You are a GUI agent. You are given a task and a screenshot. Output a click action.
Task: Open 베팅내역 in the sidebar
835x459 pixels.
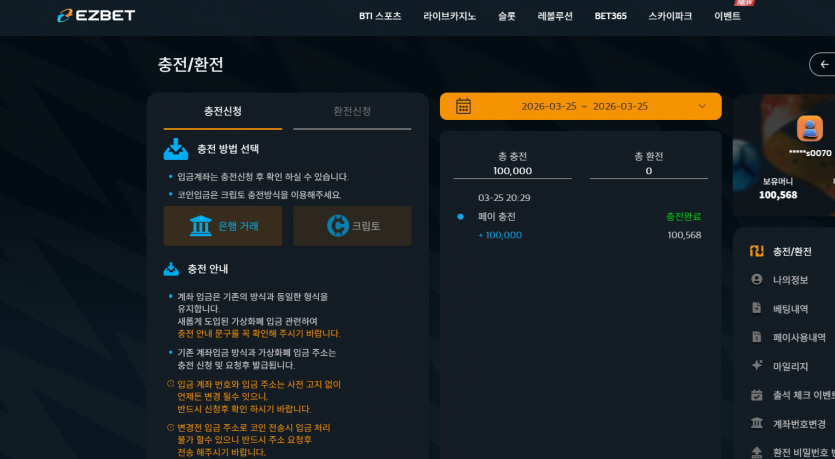(x=790, y=308)
